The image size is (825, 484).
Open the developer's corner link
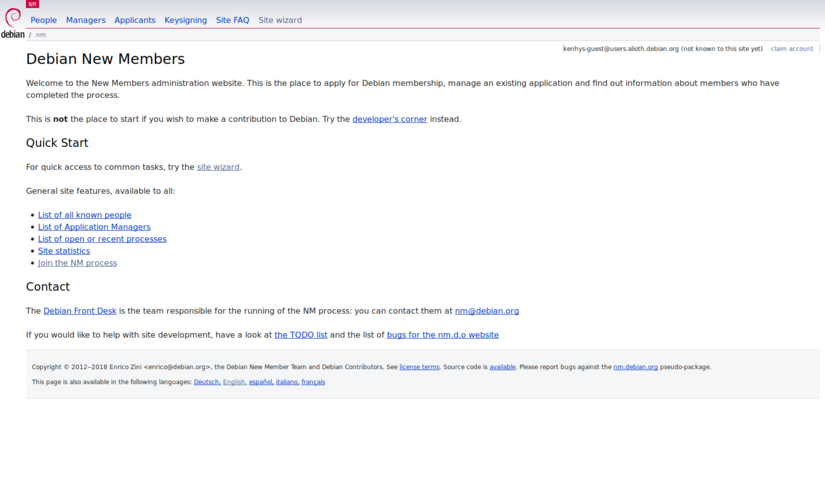390,119
